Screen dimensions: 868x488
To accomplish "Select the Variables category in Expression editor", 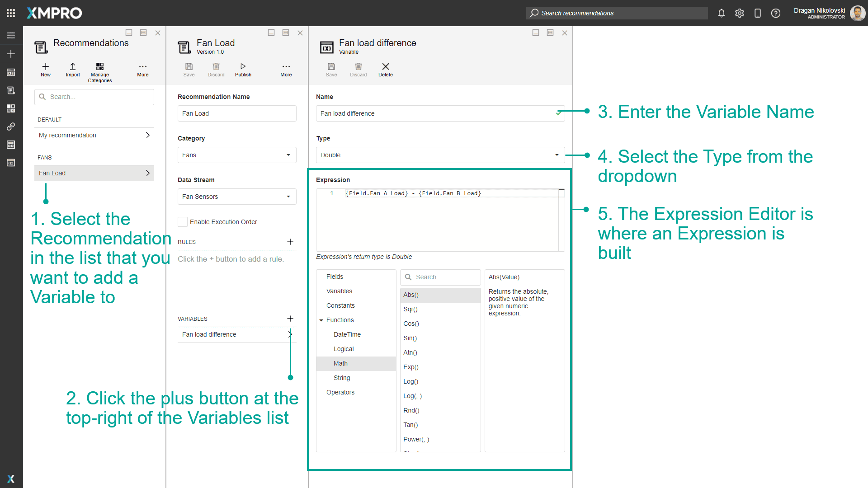I will (339, 291).
